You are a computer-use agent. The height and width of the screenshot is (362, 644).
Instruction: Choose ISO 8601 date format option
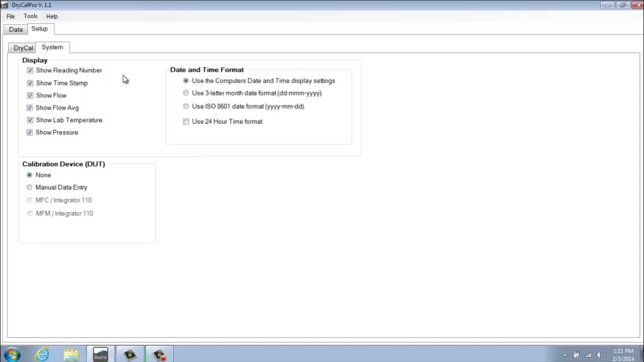(186, 106)
